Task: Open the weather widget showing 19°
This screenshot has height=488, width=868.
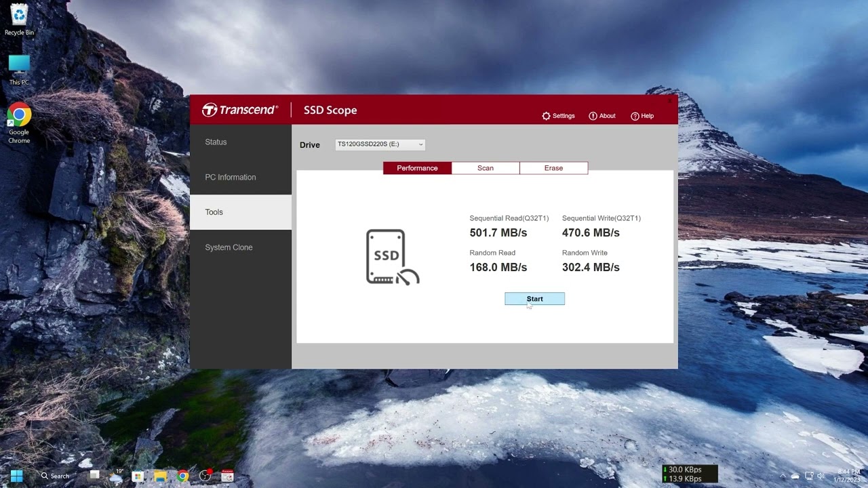Action: (x=117, y=475)
